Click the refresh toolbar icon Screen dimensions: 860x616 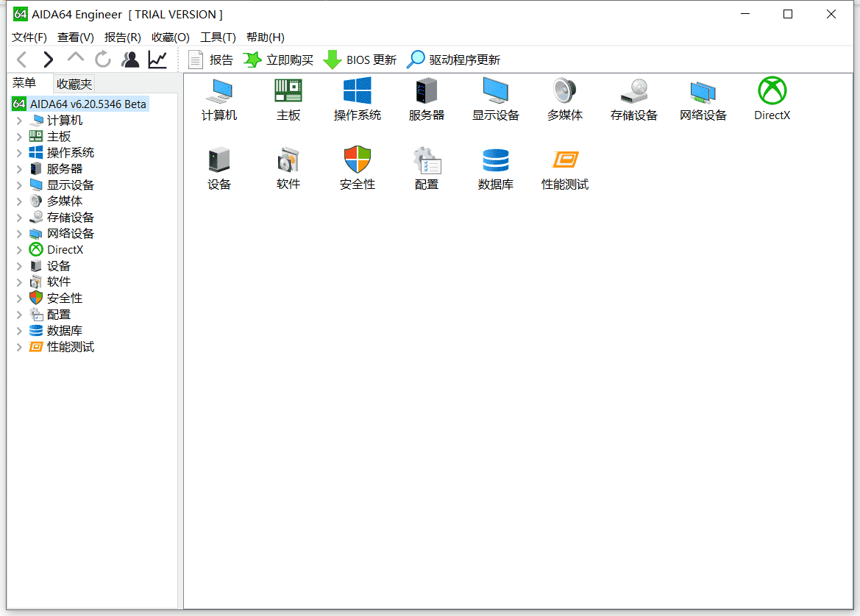click(102, 60)
